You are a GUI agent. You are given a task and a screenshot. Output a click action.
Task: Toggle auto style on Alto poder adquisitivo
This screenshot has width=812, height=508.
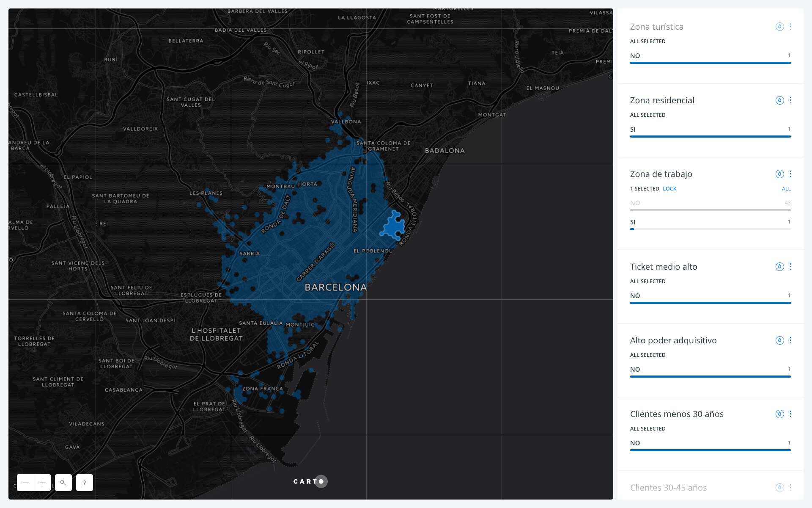click(x=779, y=340)
